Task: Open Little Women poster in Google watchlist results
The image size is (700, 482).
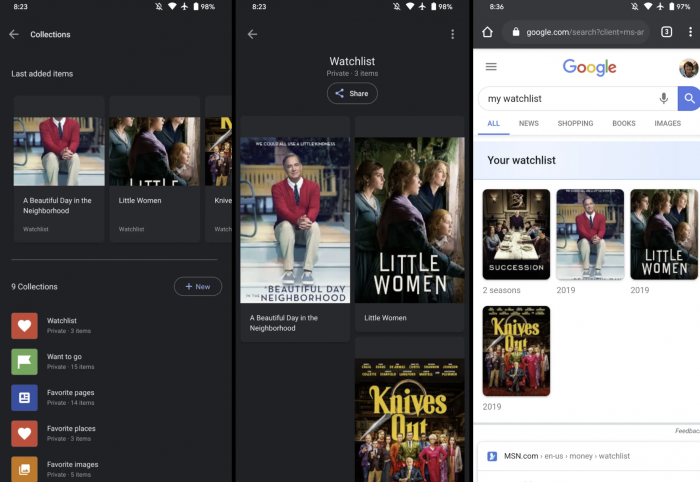Action: [664, 234]
